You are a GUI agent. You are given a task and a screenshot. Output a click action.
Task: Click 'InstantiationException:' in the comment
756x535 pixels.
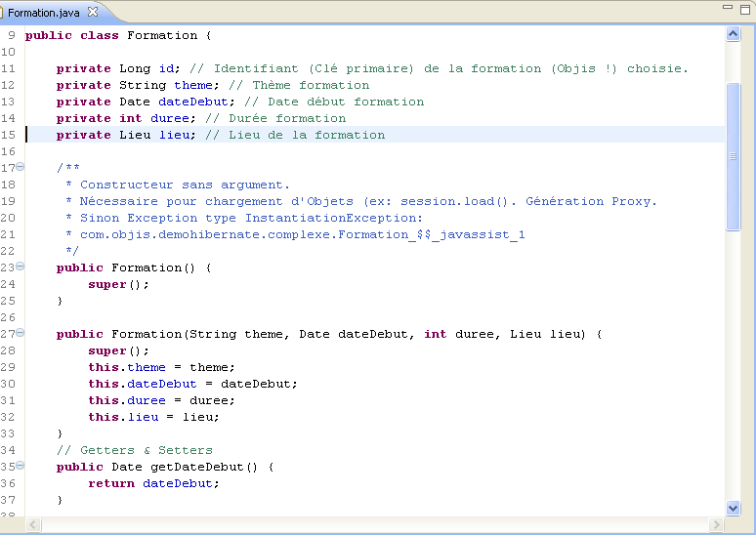[x=334, y=218]
